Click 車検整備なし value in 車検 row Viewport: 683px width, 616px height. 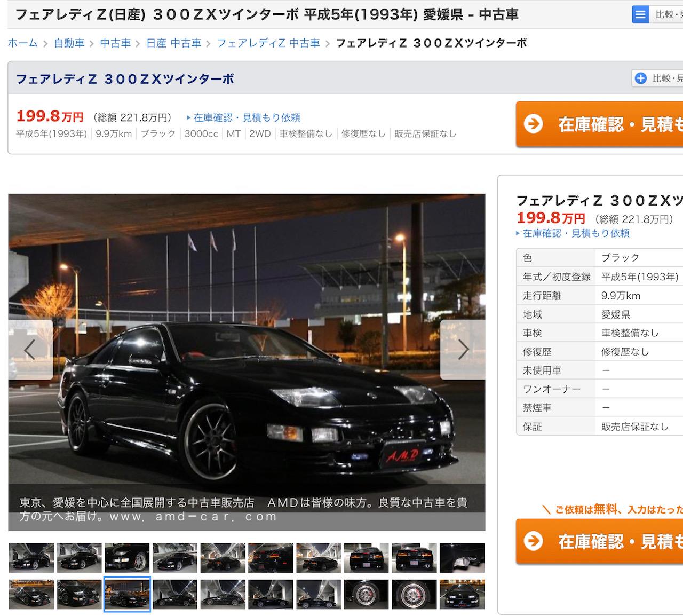coord(630,333)
